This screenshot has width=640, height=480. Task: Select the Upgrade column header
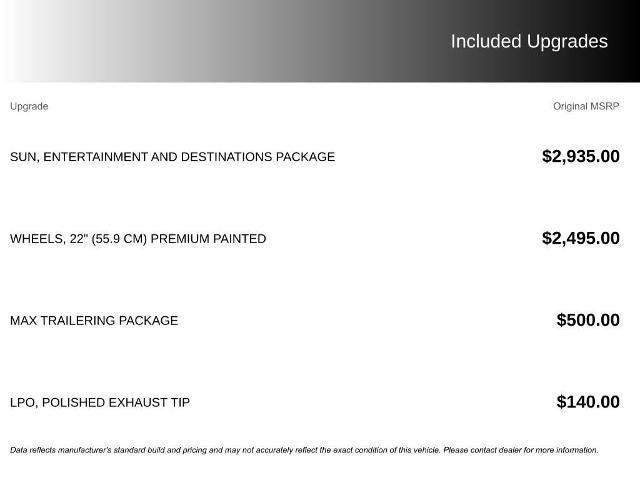click(29, 106)
